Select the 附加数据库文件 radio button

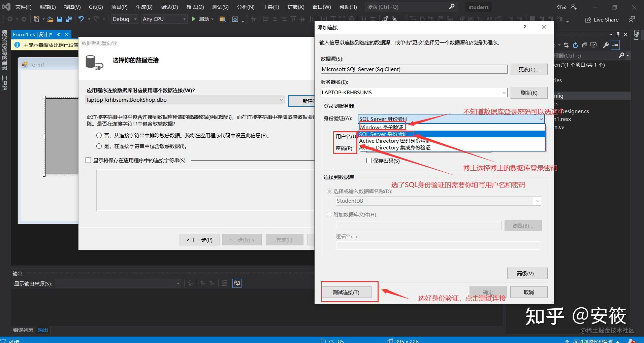coord(329,214)
